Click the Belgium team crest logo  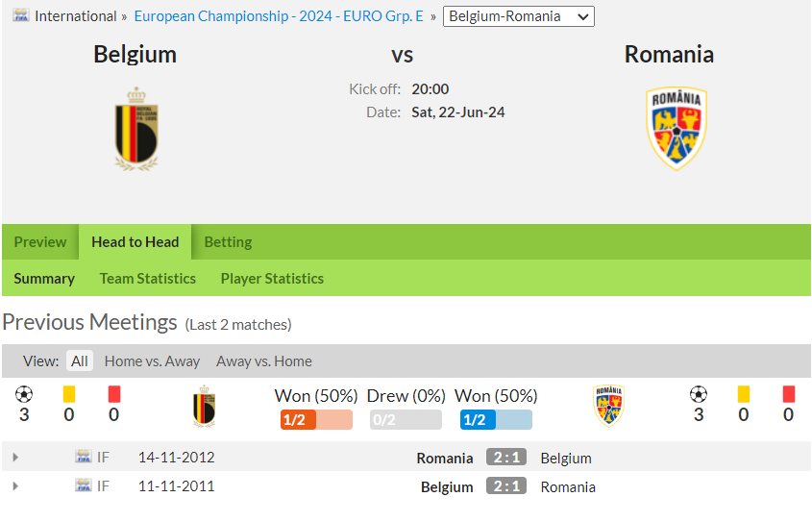136,129
